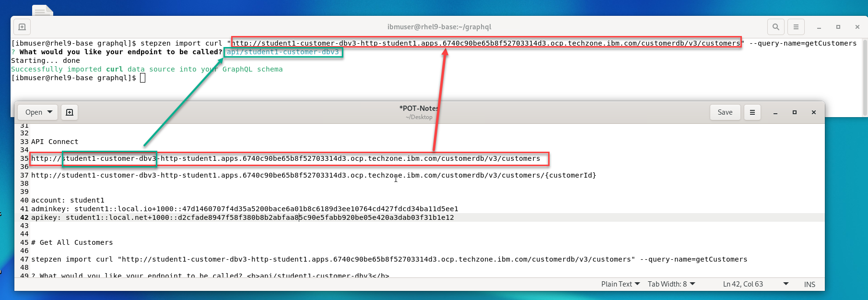Click the terminal prompt cursor line
868x300 pixels.
click(142, 78)
